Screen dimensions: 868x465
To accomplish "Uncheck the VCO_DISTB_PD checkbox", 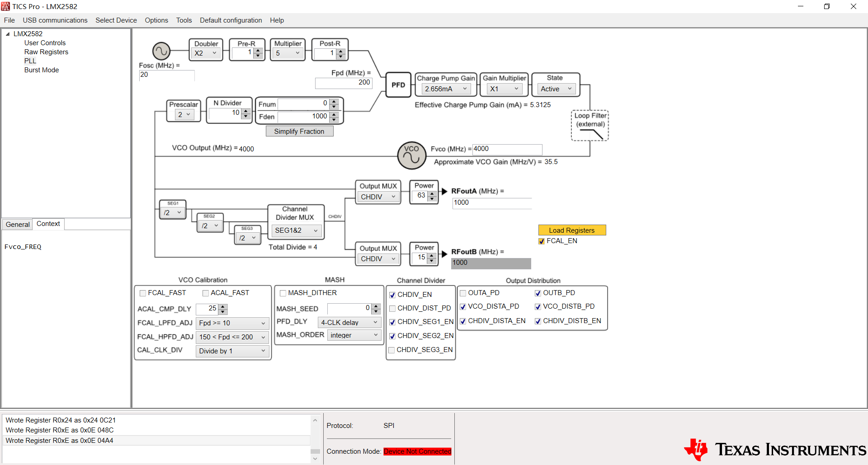I will pyautogui.click(x=538, y=307).
